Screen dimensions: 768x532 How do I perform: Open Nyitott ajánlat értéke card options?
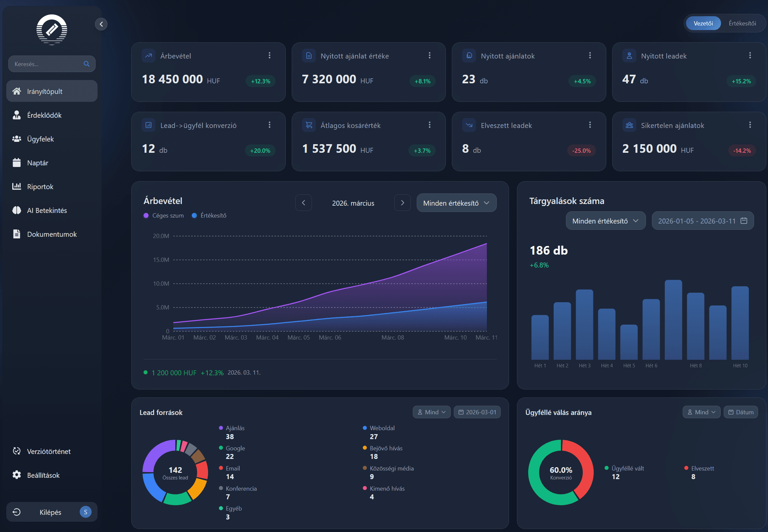(430, 55)
